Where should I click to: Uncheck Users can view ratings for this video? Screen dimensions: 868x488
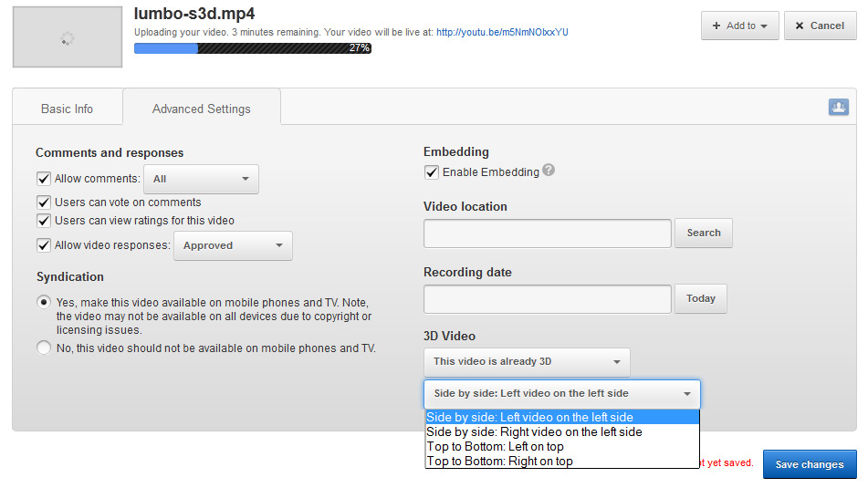click(44, 221)
